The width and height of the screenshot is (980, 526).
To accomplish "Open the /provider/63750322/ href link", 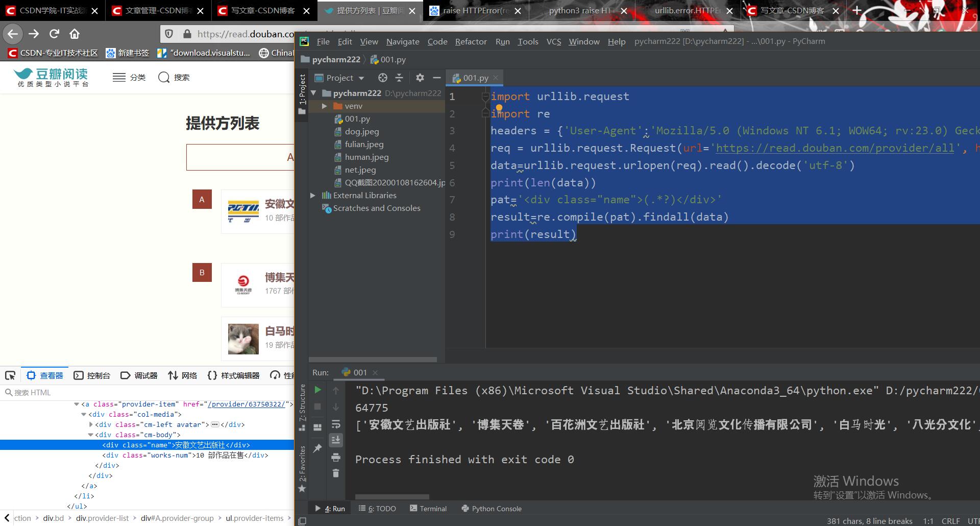I will tap(247, 404).
